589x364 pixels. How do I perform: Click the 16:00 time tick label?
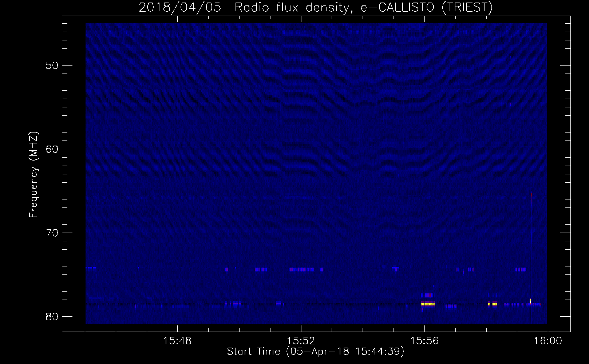548,341
